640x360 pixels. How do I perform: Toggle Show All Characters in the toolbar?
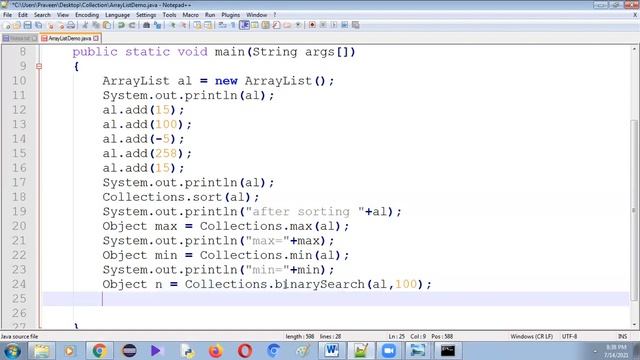tap(233, 25)
